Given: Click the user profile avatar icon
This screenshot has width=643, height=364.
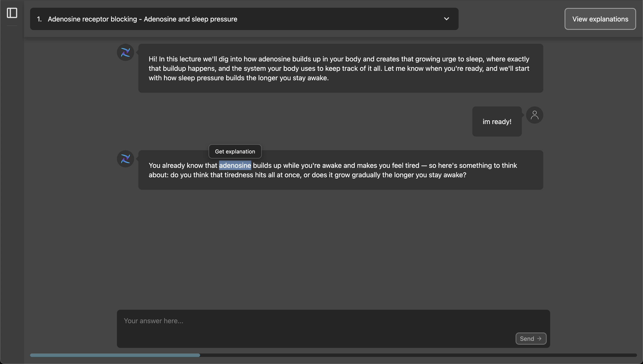Looking at the screenshot, I should point(534,115).
